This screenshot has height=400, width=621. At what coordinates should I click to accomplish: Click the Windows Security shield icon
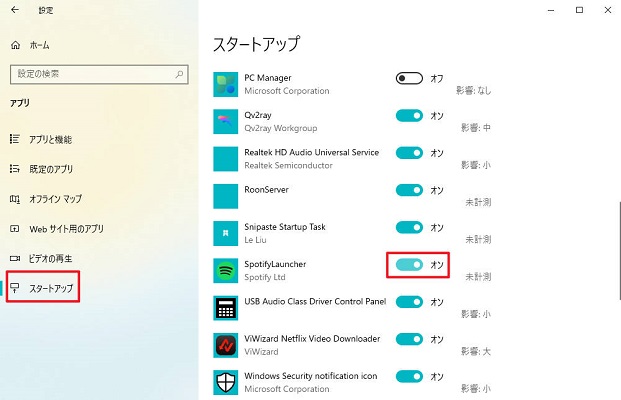click(225, 382)
